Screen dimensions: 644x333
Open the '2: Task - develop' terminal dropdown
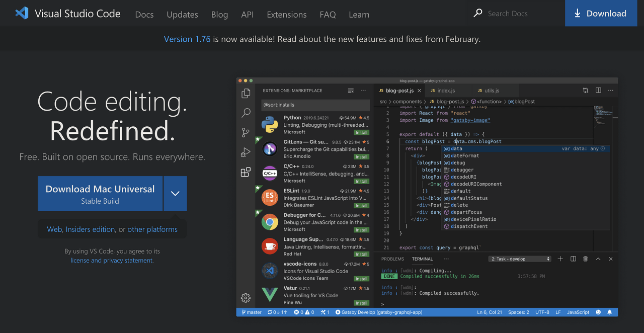520,259
